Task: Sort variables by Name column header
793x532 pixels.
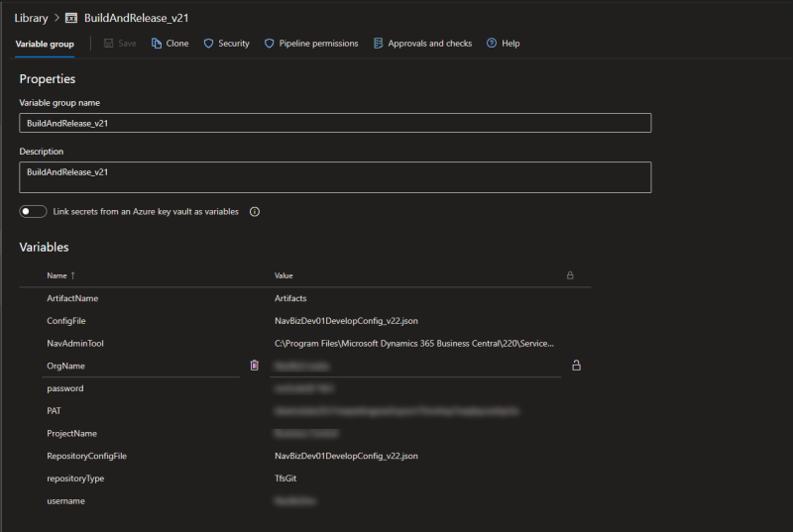Action: coord(57,275)
